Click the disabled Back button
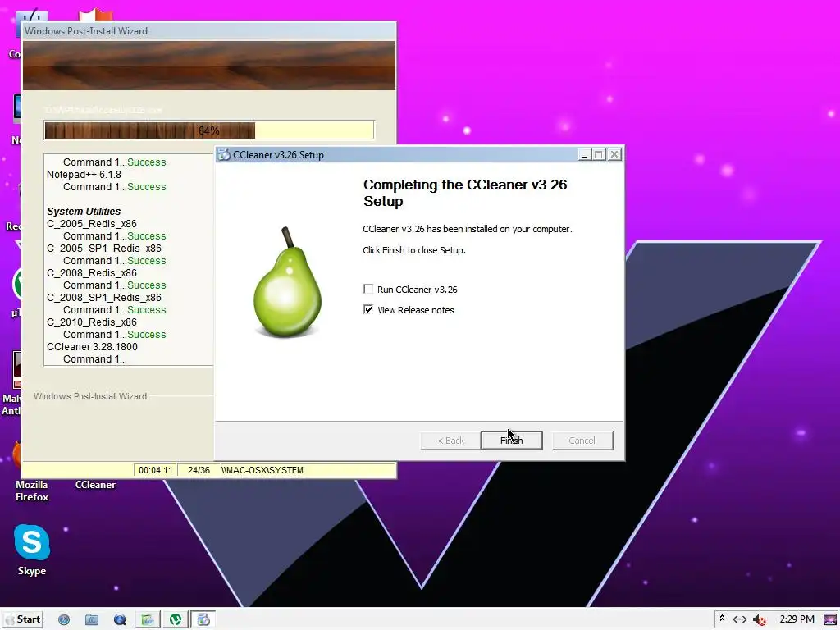The image size is (840, 630). 450,441
